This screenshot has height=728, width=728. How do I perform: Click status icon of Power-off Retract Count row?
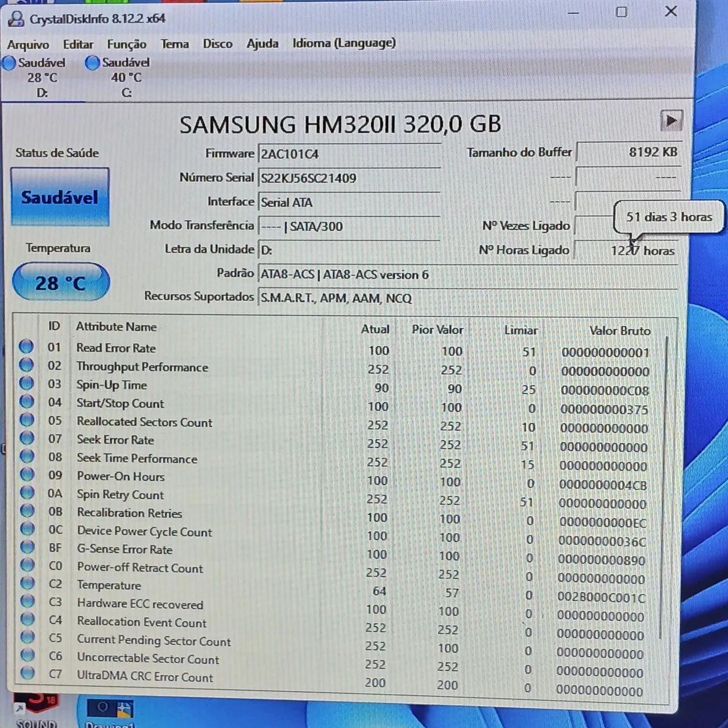[x=27, y=565]
